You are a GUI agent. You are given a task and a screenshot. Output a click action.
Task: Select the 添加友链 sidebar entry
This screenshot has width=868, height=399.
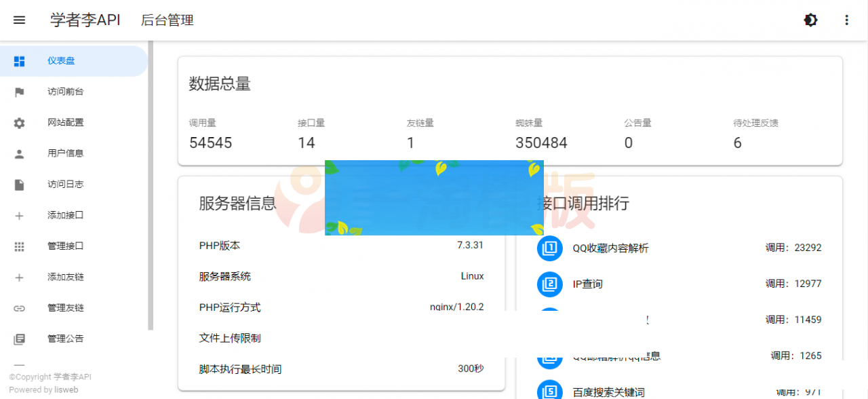[x=62, y=277]
